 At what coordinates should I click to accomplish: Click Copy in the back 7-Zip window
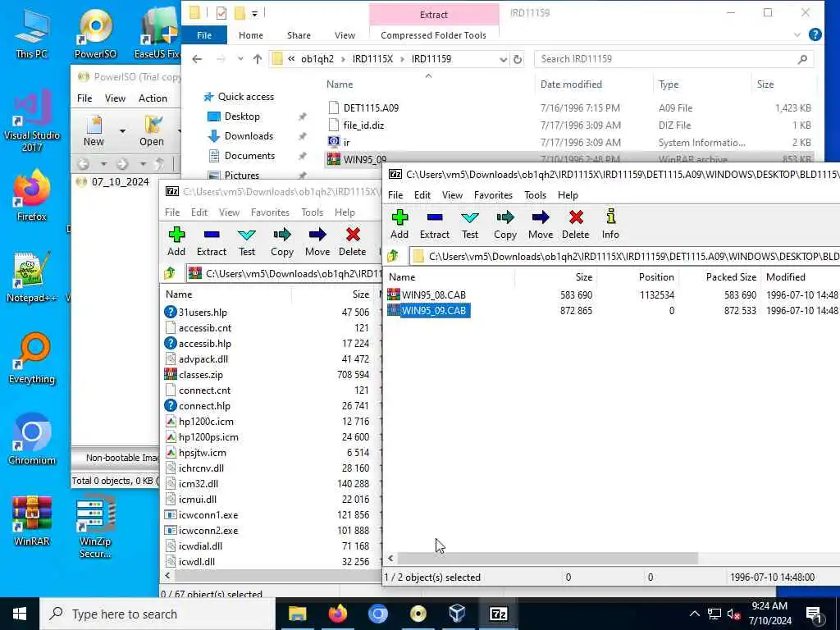coord(282,242)
